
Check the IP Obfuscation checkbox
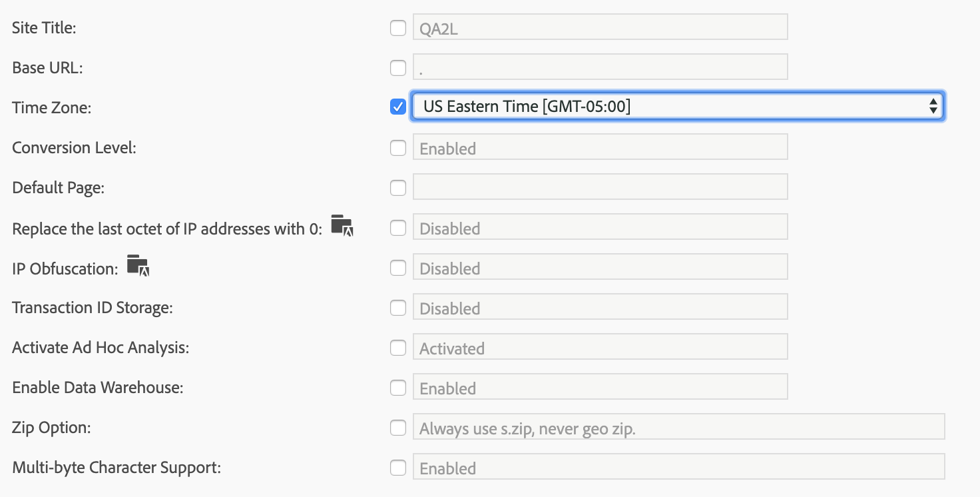coord(398,268)
